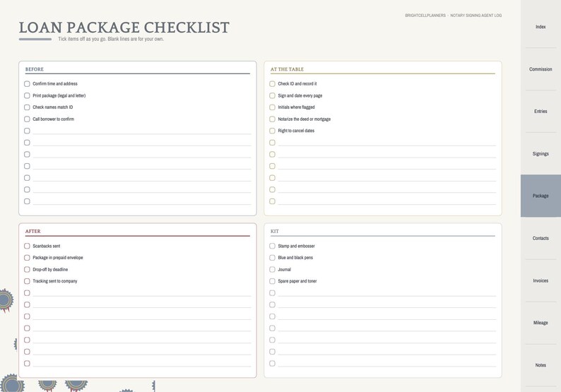
Task: Tick the last blank checkbox in KIT
Action: point(272,364)
